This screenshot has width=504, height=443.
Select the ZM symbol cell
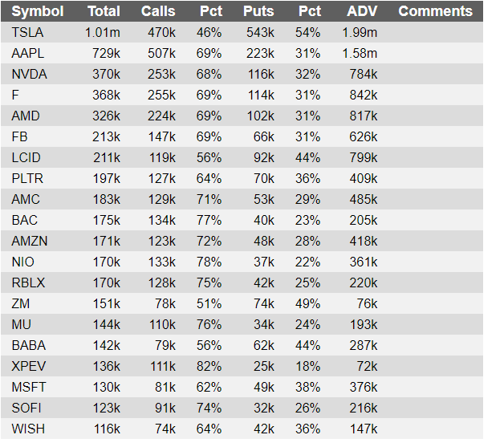tap(21, 304)
